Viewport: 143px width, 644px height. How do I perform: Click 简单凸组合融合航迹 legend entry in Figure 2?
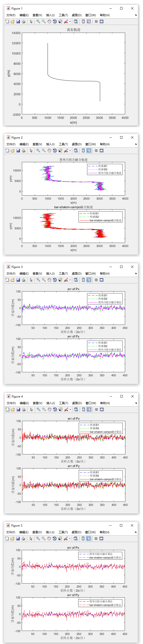click(109, 173)
